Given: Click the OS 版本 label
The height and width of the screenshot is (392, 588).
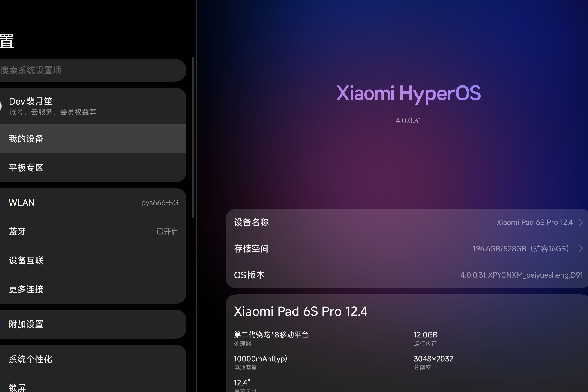Looking at the screenshot, I should pyautogui.click(x=249, y=275).
